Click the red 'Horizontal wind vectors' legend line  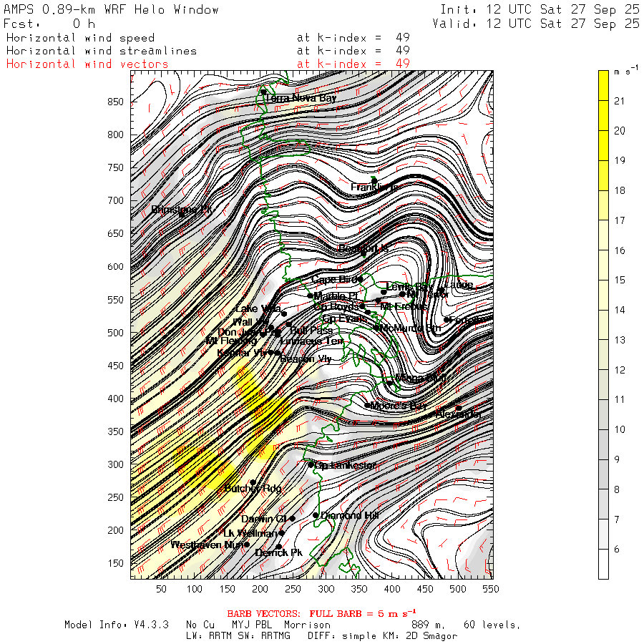87,64
